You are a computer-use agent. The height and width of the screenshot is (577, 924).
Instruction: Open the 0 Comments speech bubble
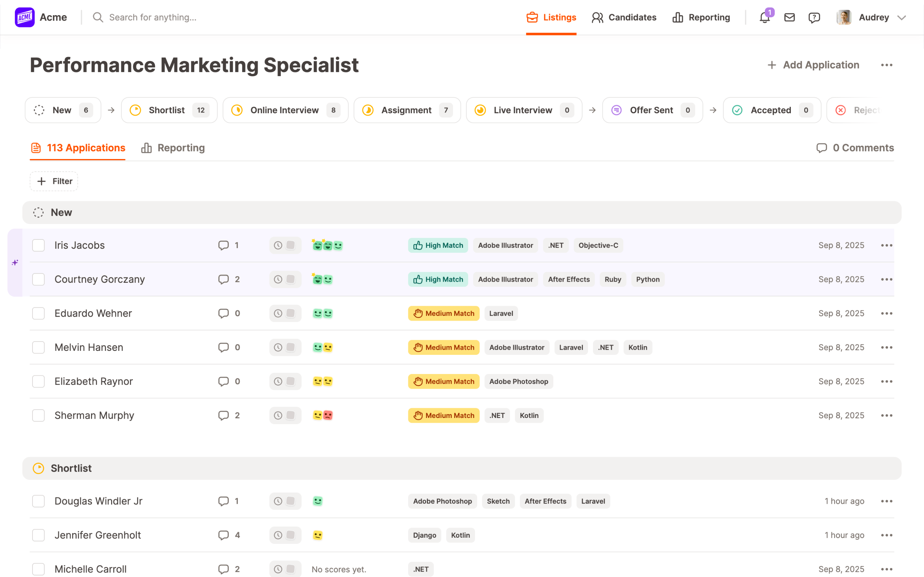(821, 148)
